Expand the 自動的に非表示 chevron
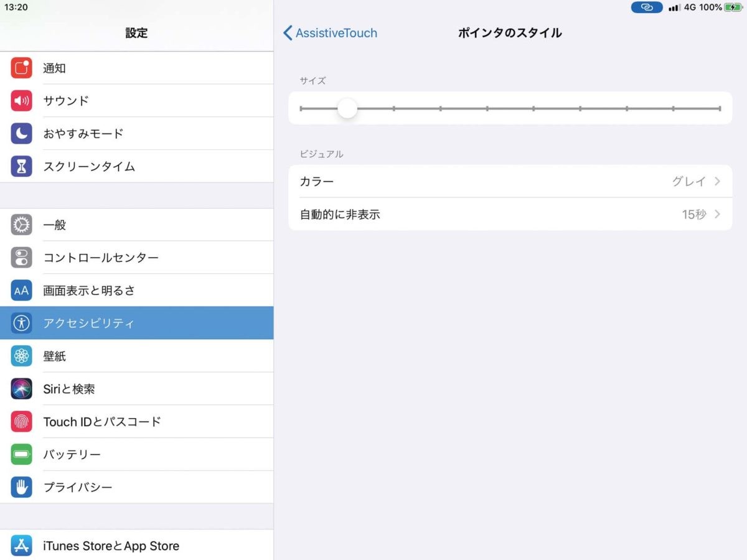Screen dimensions: 747x560 click(717, 215)
